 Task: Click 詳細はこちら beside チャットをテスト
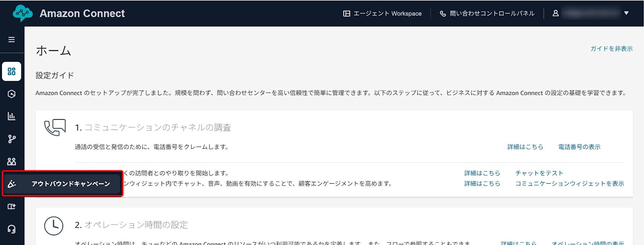tap(482, 173)
